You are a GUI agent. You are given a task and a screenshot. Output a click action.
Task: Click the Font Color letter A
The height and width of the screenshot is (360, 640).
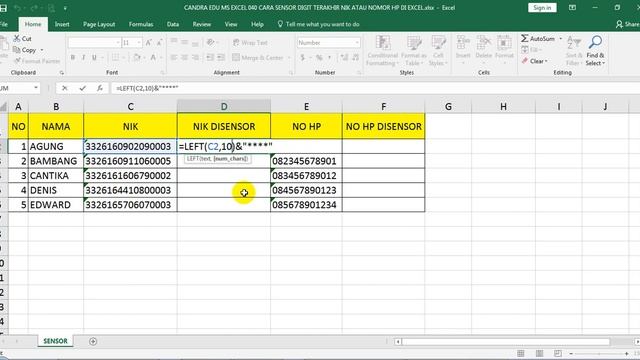point(153,58)
